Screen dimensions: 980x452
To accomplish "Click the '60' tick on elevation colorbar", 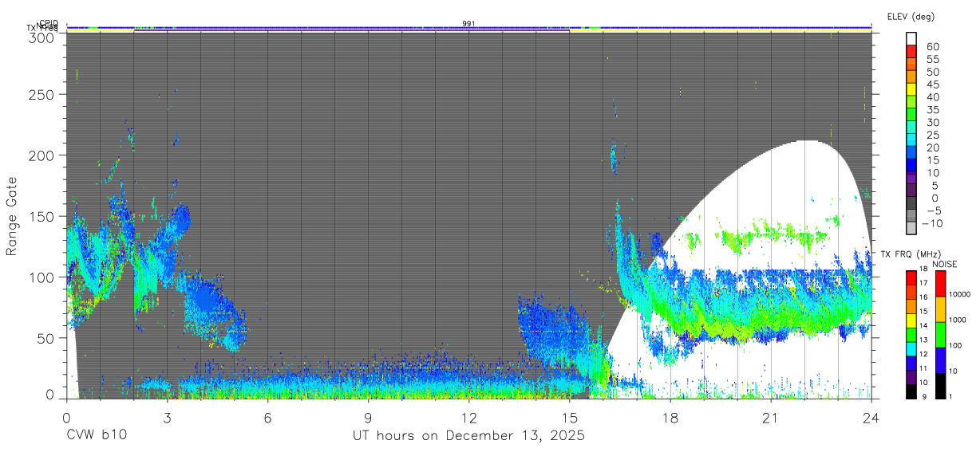I will [932, 47].
